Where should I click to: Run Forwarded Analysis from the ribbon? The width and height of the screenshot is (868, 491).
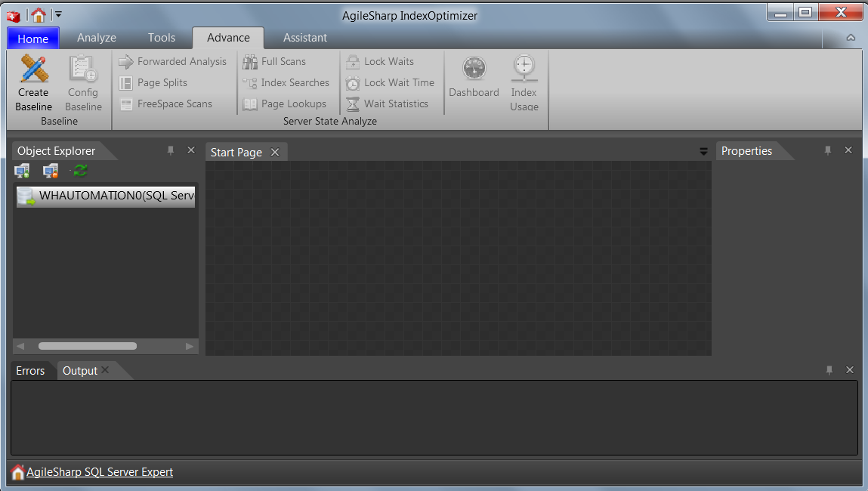(173, 61)
